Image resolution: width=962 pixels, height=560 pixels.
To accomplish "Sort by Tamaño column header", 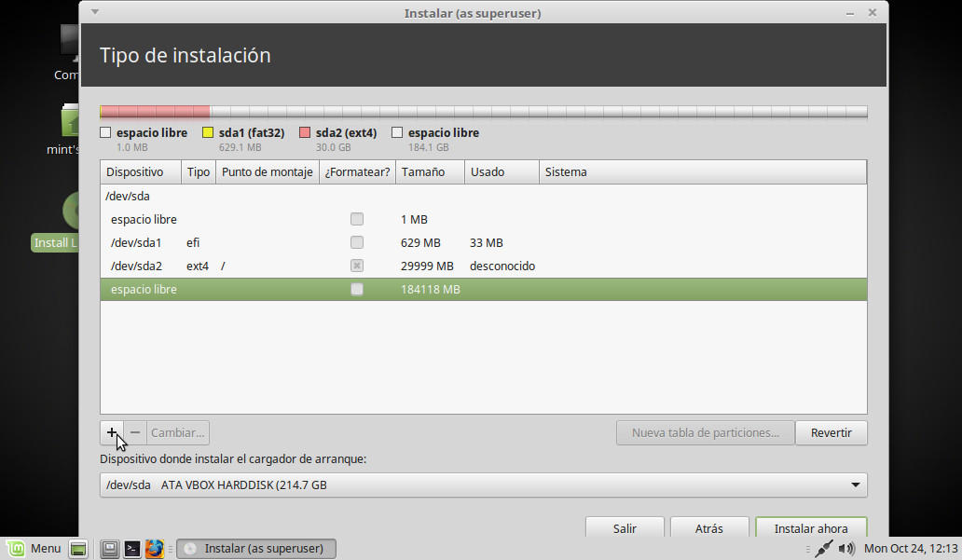I will 429,172.
